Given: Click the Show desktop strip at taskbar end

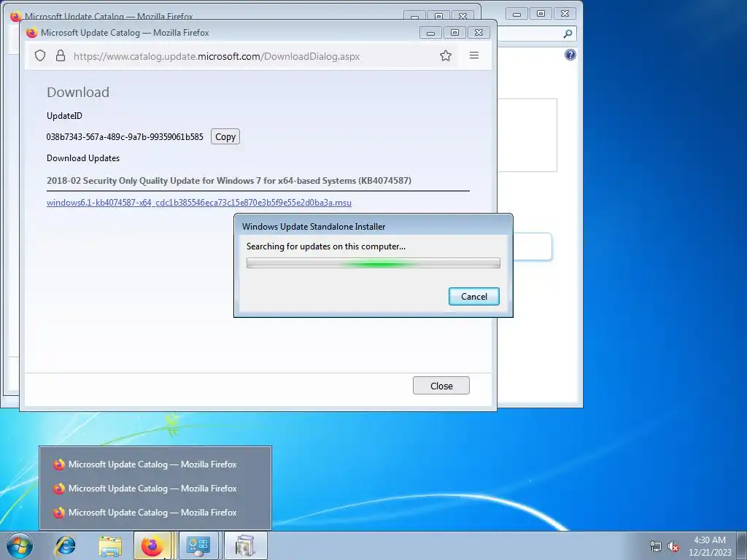Looking at the screenshot, I should (743, 545).
